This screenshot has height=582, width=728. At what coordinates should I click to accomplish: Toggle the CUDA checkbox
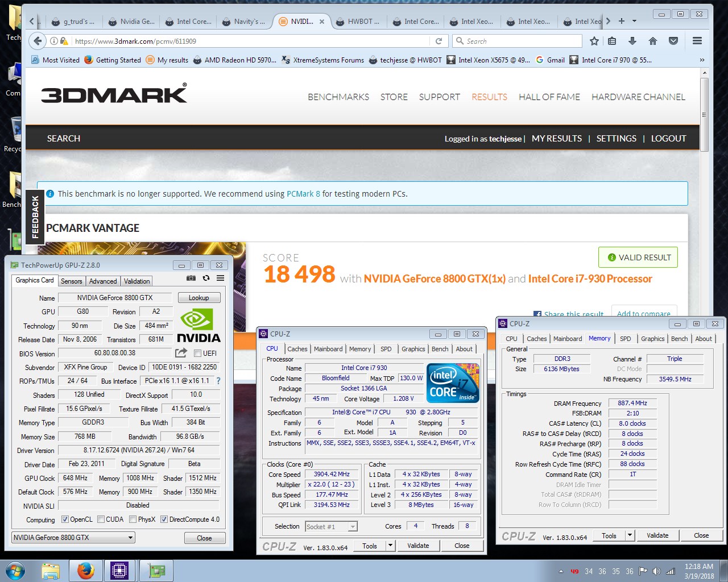[101, 519]
